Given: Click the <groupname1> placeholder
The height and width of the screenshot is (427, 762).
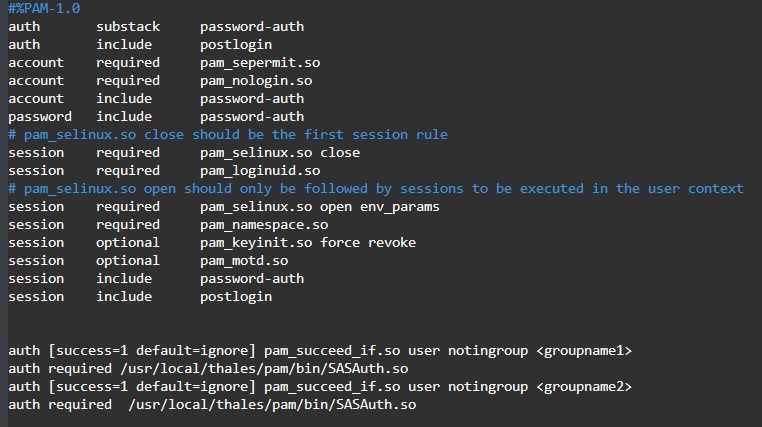Looking at the screenshot, I should (x=584, y=350).
